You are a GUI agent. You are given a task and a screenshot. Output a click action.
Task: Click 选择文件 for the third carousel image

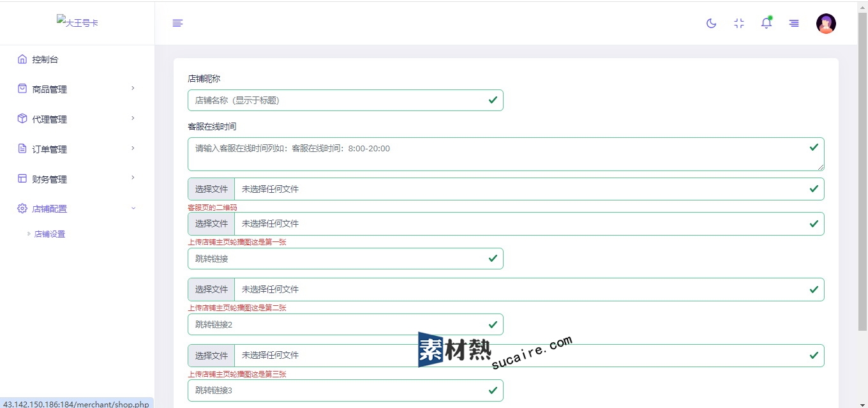211,356
